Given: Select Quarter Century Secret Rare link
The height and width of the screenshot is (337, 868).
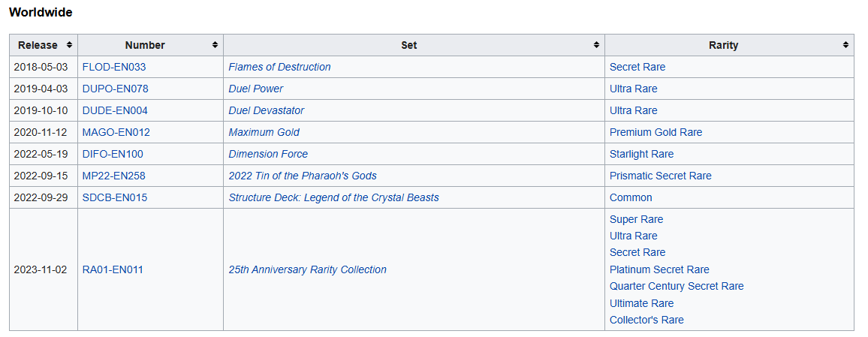Looking at the screenshot, I should (x=677, y=286).
